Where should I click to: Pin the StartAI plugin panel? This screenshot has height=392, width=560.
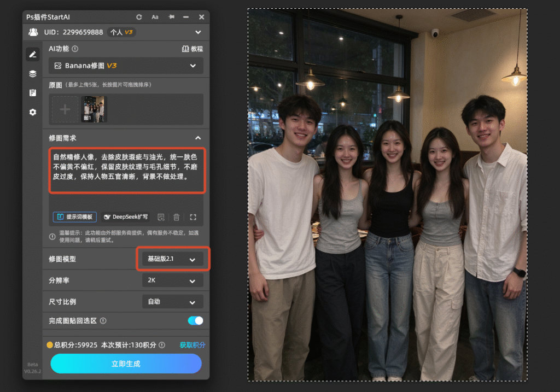(171, 17)
